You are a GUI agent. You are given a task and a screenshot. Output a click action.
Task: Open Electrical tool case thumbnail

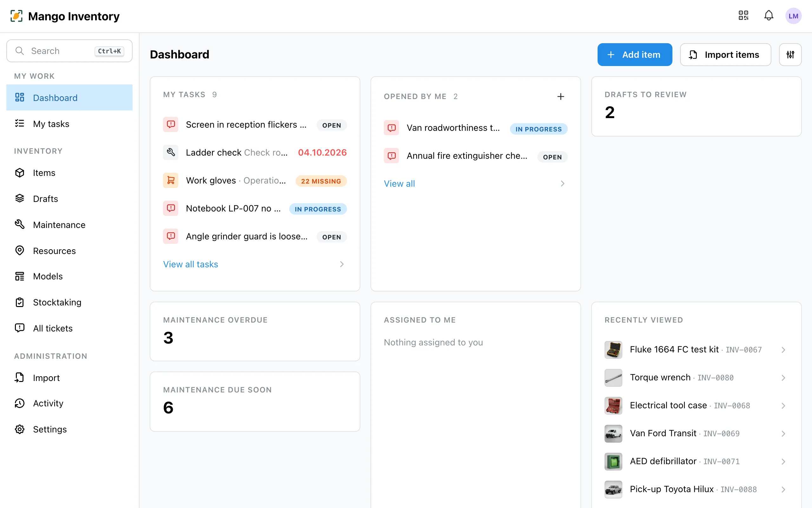613,405
